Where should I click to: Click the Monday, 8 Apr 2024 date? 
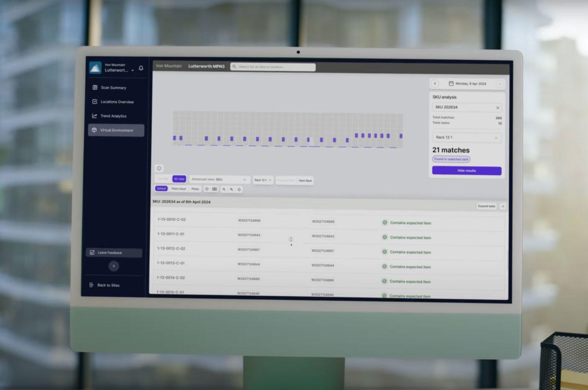(x=471, y=84)
